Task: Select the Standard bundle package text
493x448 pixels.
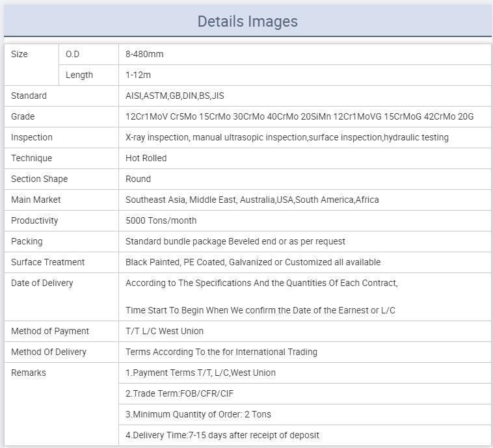Action: tap(235, 241)
